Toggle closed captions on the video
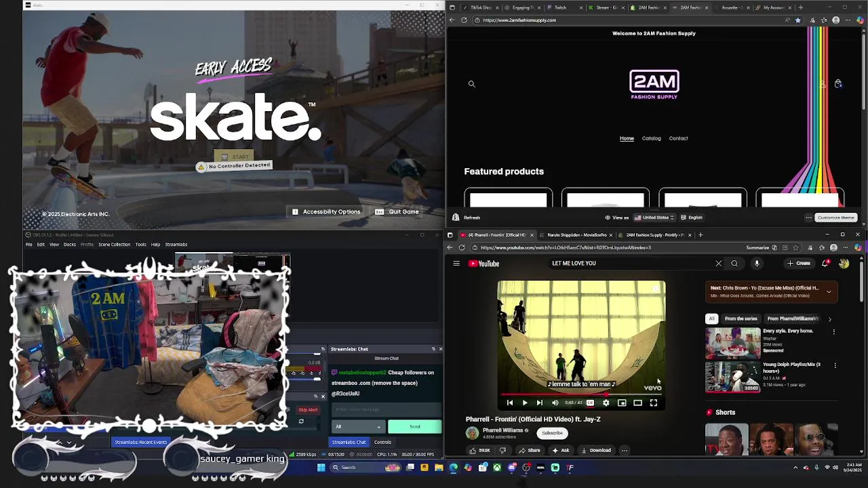 pos(590,403)
